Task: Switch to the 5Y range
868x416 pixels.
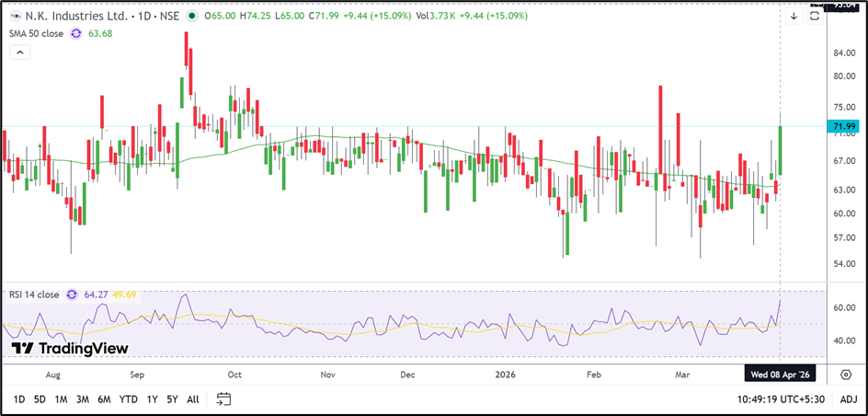Action: click(x=172, y=399)
